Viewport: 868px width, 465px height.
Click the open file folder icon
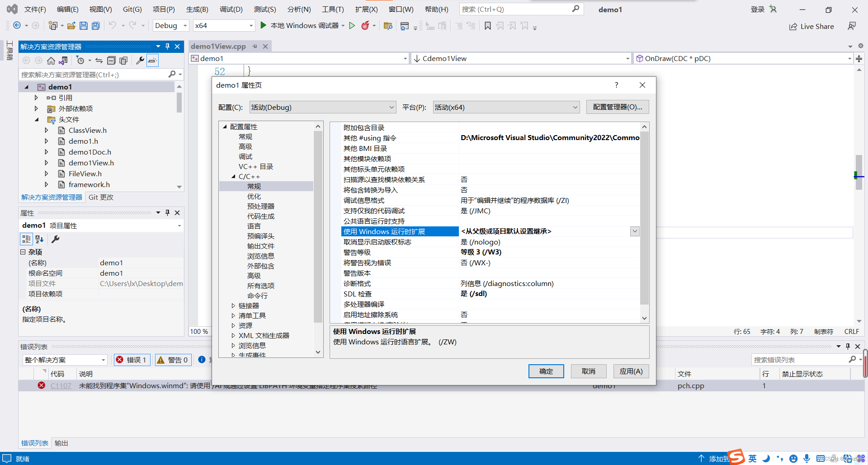71,26
